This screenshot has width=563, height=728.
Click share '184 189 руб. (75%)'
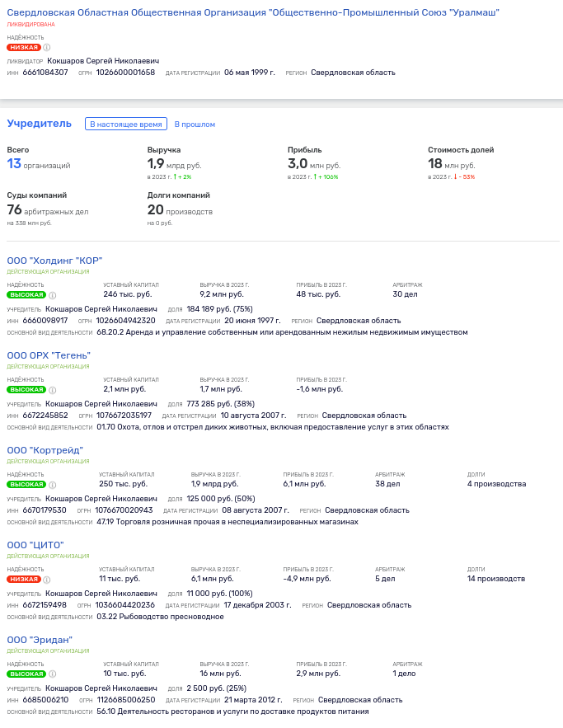click(219, 309)
